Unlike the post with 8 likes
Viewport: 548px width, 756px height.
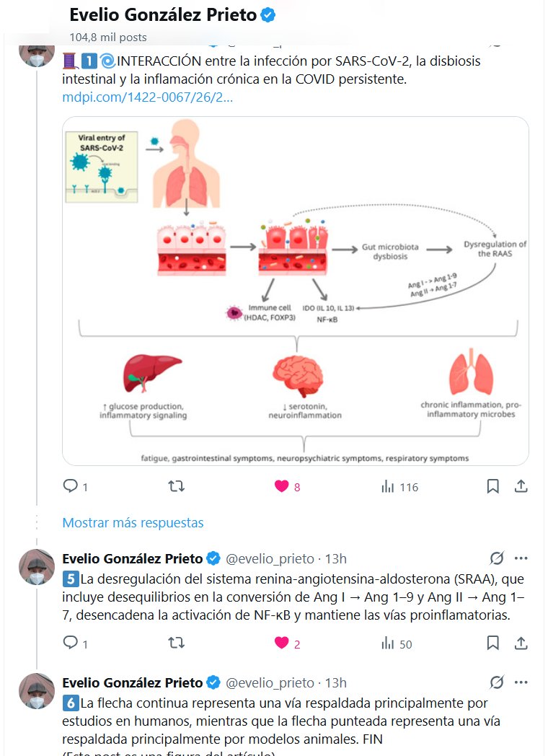click(282, 487)
